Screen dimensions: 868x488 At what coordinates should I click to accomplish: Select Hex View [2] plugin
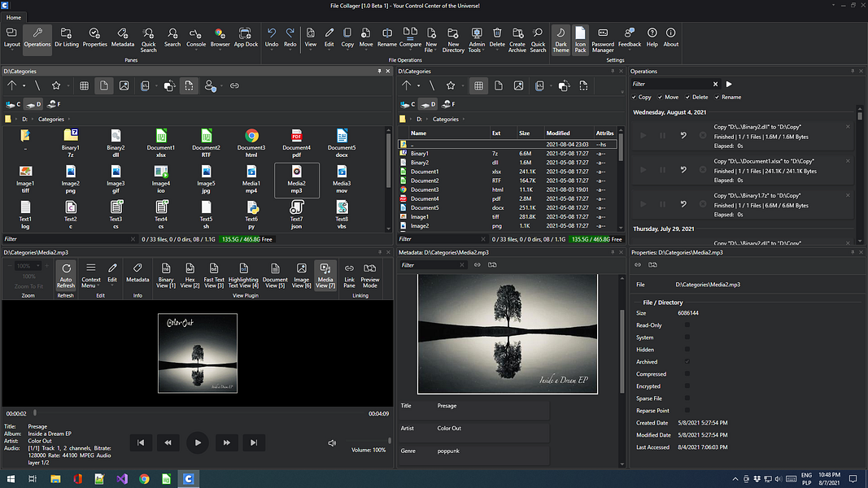190,272
